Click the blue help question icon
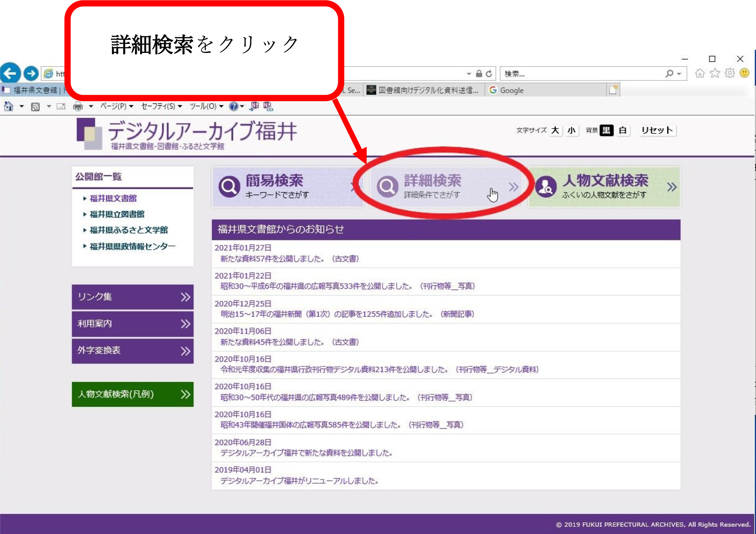 pos(234,106)
